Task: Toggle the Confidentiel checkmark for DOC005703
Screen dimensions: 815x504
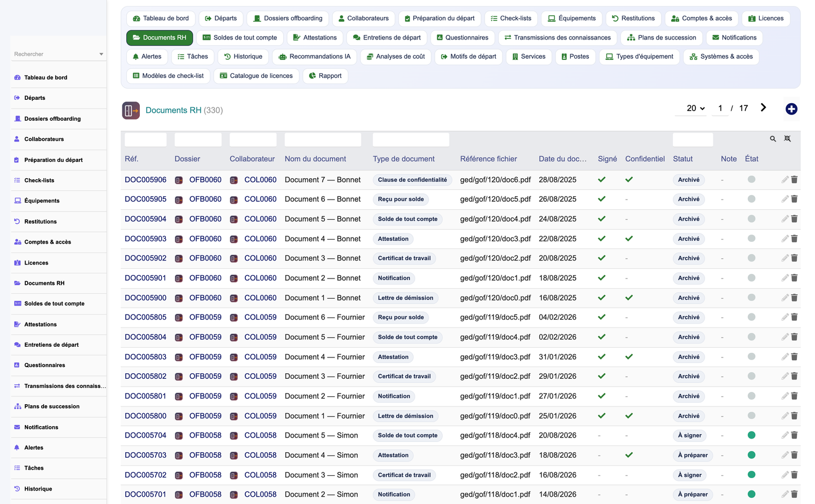Action: point(629,455)
